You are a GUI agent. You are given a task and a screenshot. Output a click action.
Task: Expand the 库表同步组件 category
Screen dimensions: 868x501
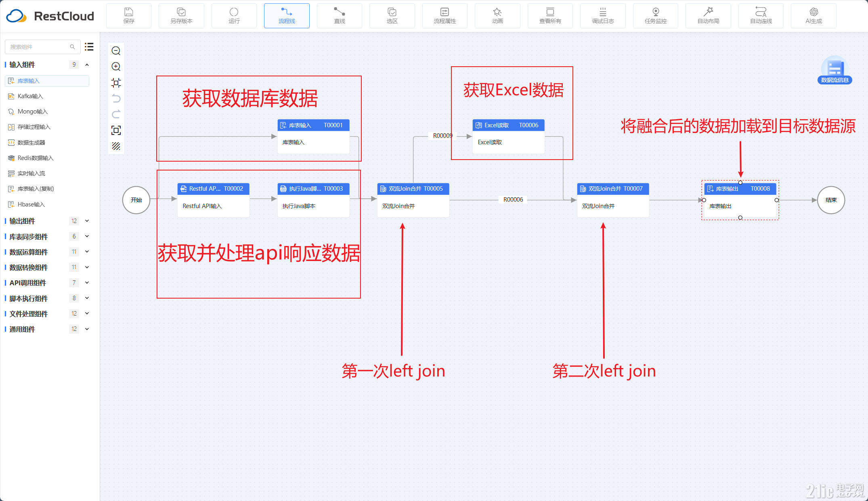pyautogui.click(x=87, y=236)
